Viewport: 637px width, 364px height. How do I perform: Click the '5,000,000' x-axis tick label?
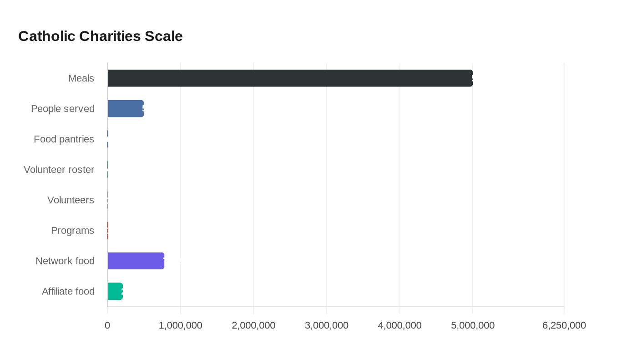[473, 325]
